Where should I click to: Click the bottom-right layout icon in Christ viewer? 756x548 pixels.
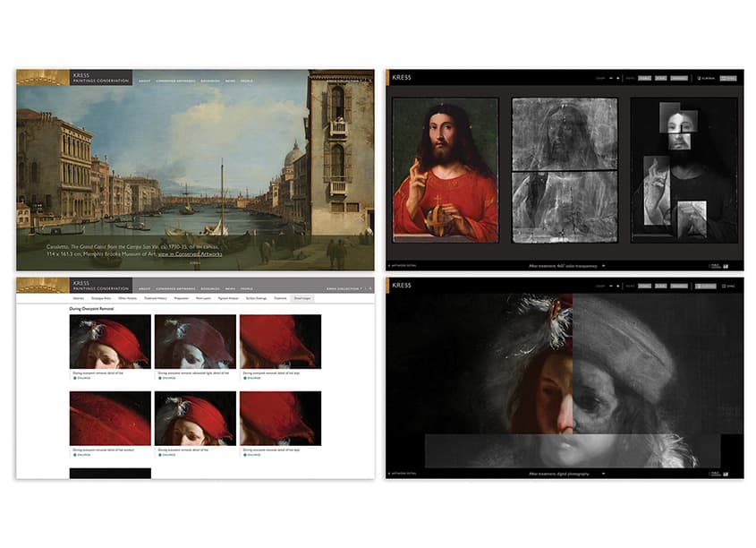(726, 266)
